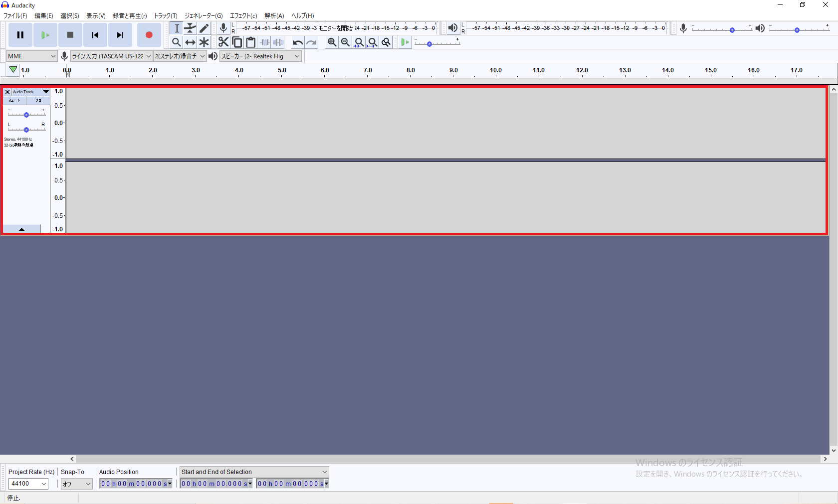Open the MME audio host dropdown
The width and height of the screenshot is (838, 504).
(x=32, y=56)
